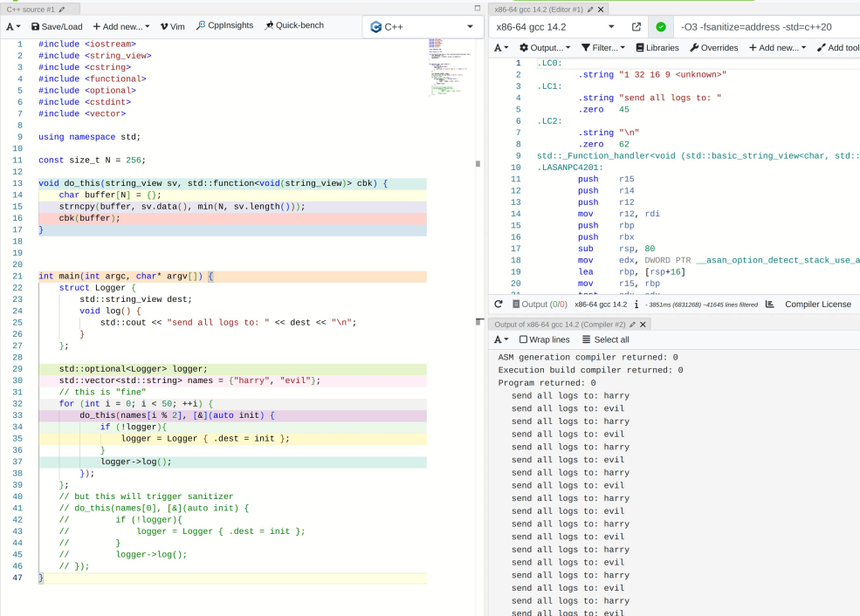Open the C++ language selector
The image size is (860, 616).
pyautogui.click(x=421, y=27)
